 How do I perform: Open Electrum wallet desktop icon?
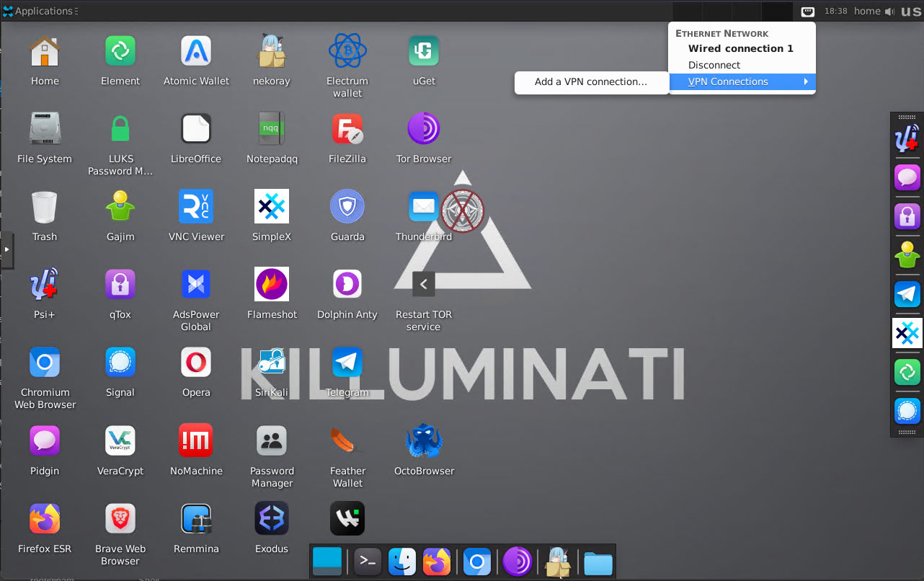coord(347,51)
